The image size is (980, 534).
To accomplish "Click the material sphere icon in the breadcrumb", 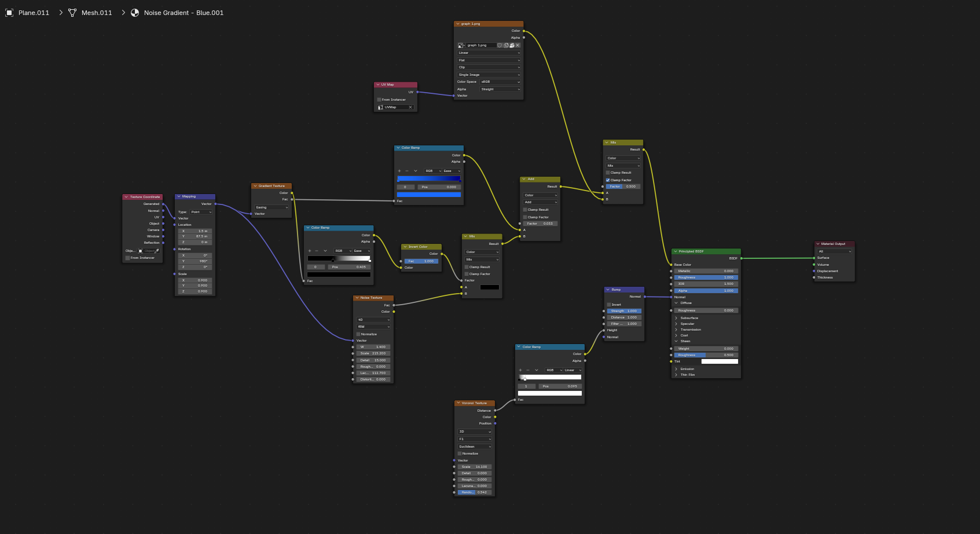I will (135, 13).
